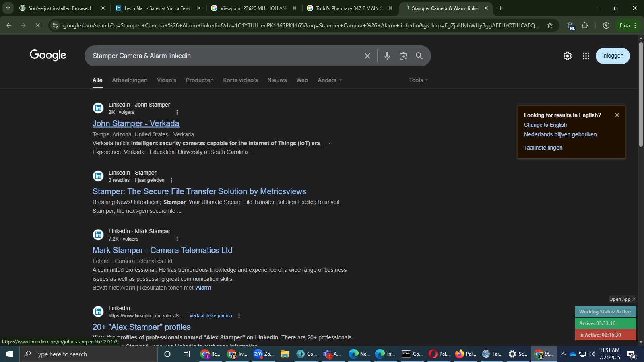This screenshot has width=644, height=362.
Task: Open options menu for John Stamper result
Action: click(x=177, y=112)
